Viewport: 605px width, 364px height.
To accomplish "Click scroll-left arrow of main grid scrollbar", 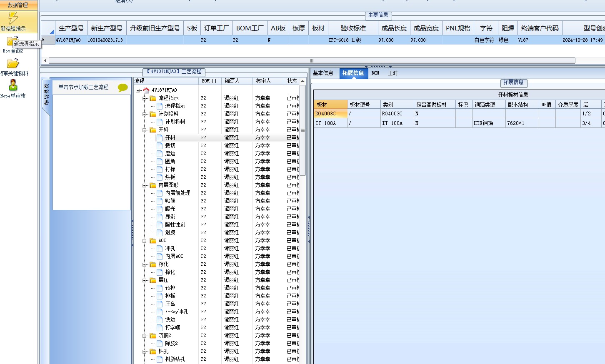I will (x=45, y=61).
